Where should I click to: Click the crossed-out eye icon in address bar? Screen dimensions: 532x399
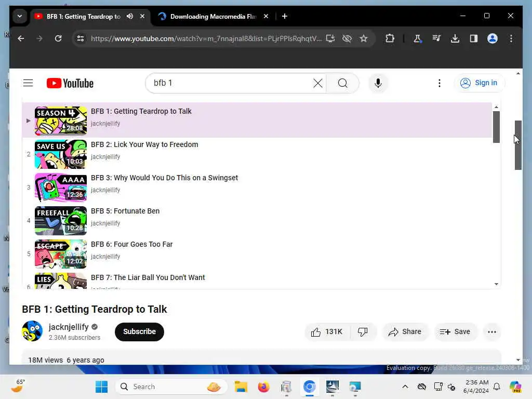(347, 38)
